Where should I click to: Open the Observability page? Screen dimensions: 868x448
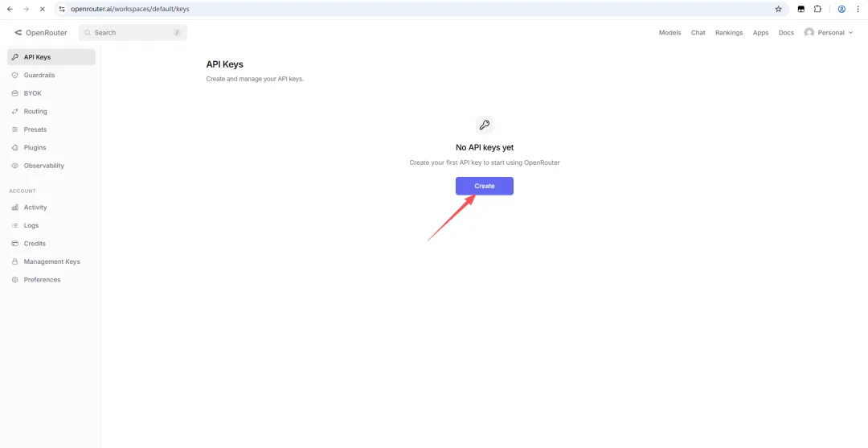[x=51, y=166]
